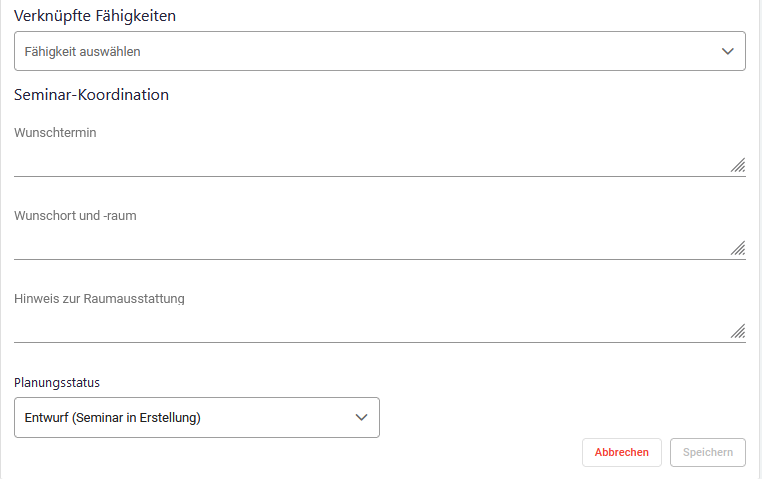Click the chevron arrow of Fähigkeit auswählen
Viewport: 762px width, 479px height.
(728, 51)
